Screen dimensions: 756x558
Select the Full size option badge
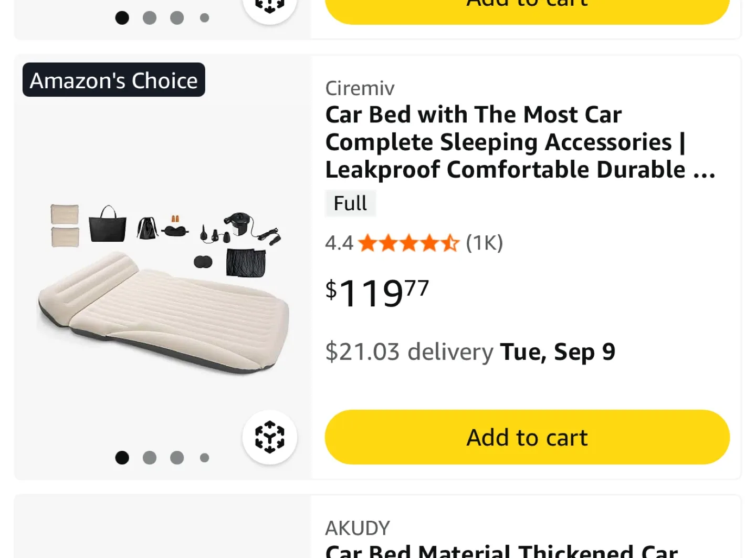tap(350, 203)
